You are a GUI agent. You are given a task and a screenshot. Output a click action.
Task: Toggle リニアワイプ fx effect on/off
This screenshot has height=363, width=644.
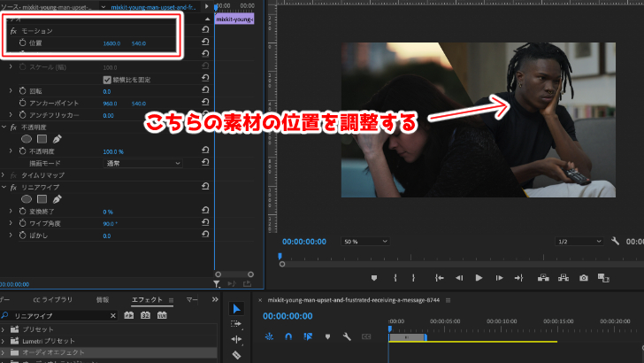(x=13, y=187)
